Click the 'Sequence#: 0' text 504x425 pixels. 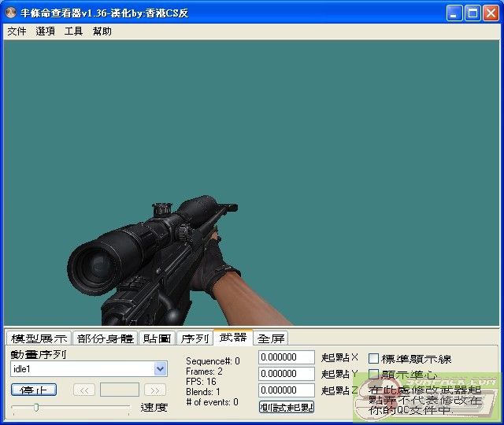tap(213, 361)
